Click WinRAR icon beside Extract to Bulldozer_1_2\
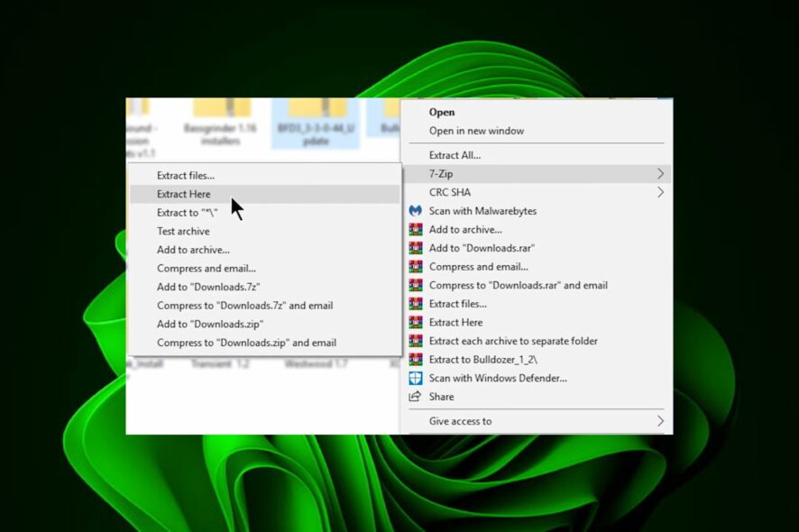 (x=416, y=359)
